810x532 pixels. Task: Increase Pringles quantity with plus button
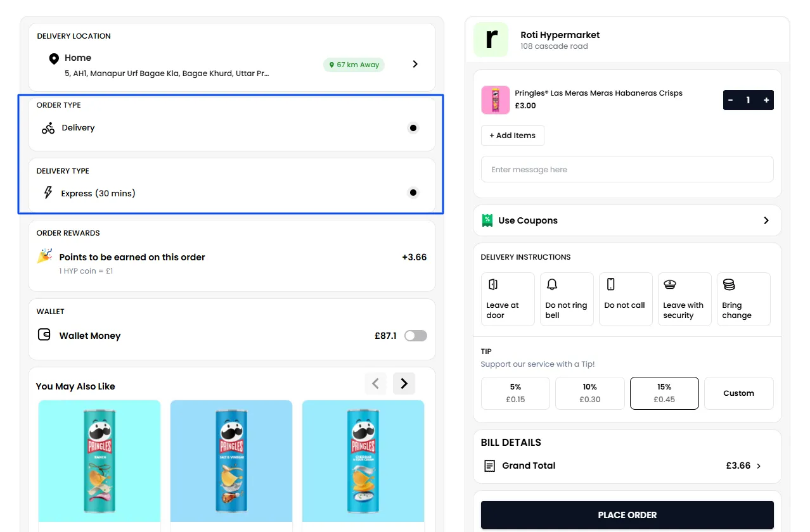766,100
